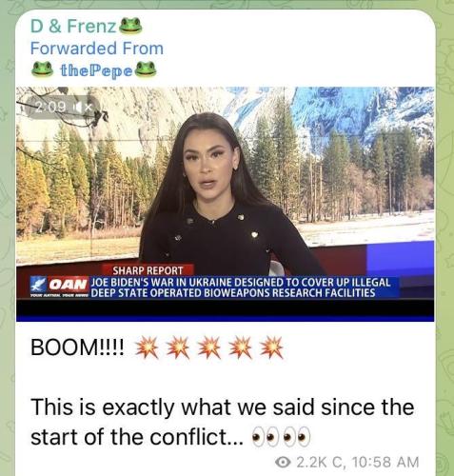The height and width of the screenshot is (476, 454).
Task: Click the frog emoji right of thePepe
Action: click(x=146, y=69)
